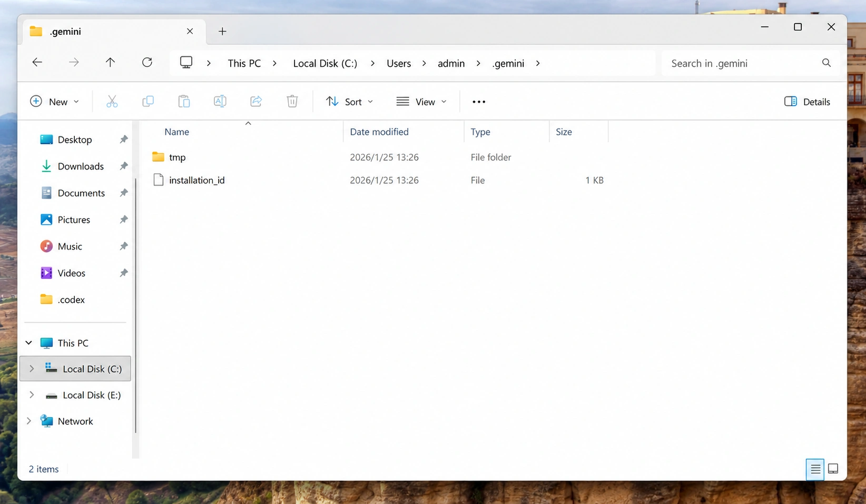Add a new tab with plus
The width and height of the screenshot is (866, 504).
(222, 32)
